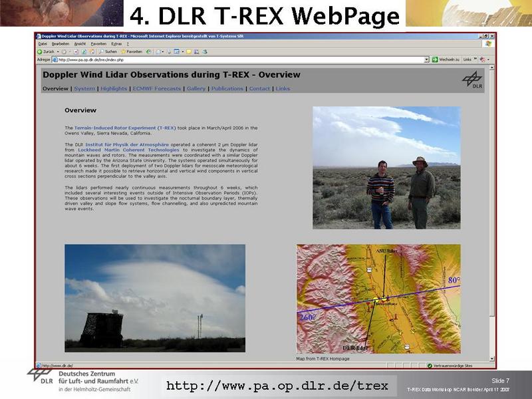Image resolution: width=532 pixels, height=399 pixels.
Task: Click scrollbar down arrow of web page
Action: (492, 359)
